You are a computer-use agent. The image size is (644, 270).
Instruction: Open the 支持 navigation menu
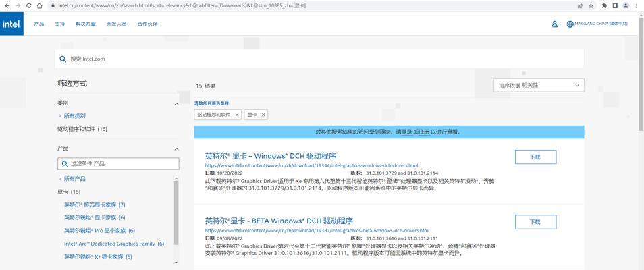[59, 24]
